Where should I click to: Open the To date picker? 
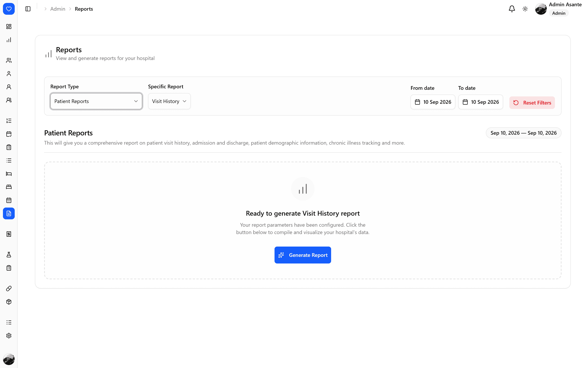(x=480, y=102)
